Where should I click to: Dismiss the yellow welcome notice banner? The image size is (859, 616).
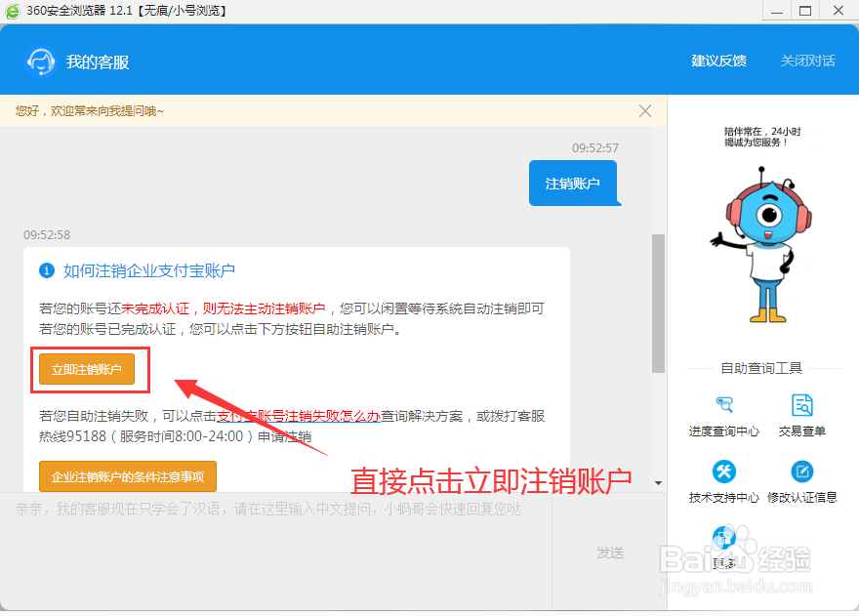[645, 110]
